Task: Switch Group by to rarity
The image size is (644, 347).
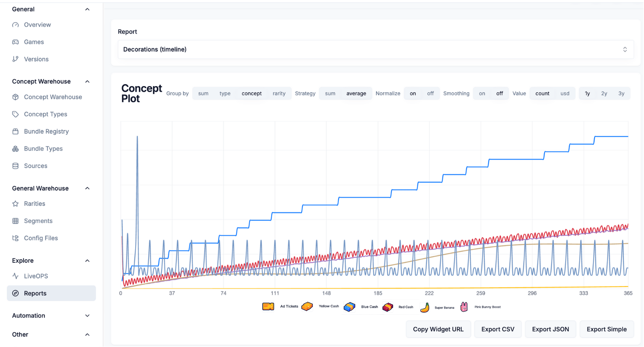Action: [x=279, y=93]
